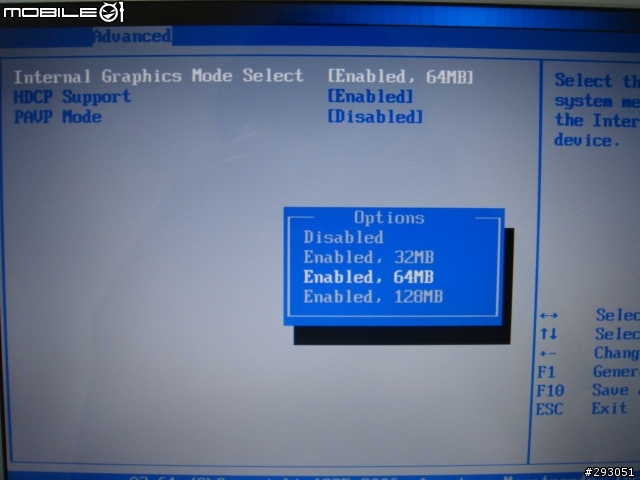The height and width of the screenshot is (480, 640).
Task: Choose Disabled in Options popup
Action: pos(343,237)
